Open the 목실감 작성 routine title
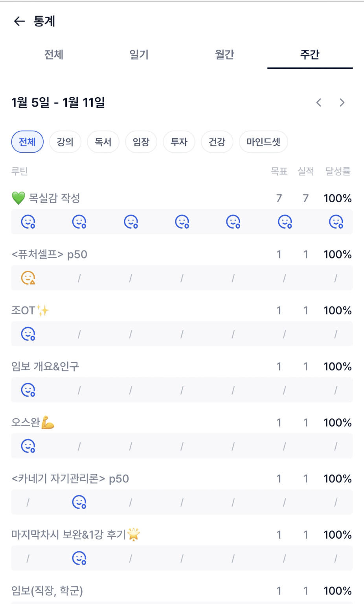The image size is (364, 604). (x=54, y=198)
